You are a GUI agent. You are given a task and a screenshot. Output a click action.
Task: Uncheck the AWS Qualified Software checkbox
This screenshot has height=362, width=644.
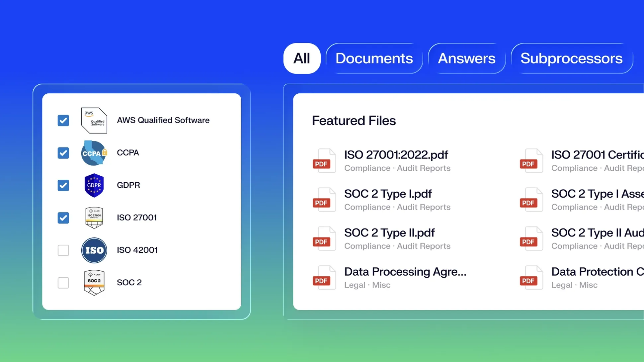(63, 120)
